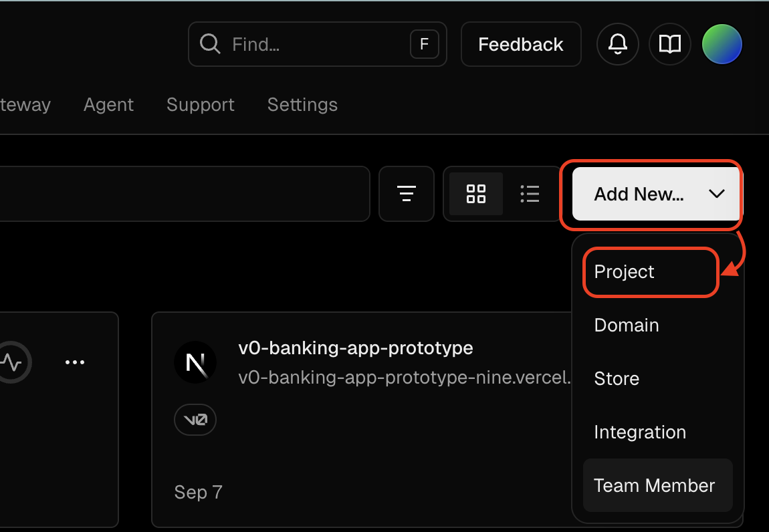The width and height of the screenshot is (769, 532).
Task: Open the documentation book icon
Action: tap(669, 45)
